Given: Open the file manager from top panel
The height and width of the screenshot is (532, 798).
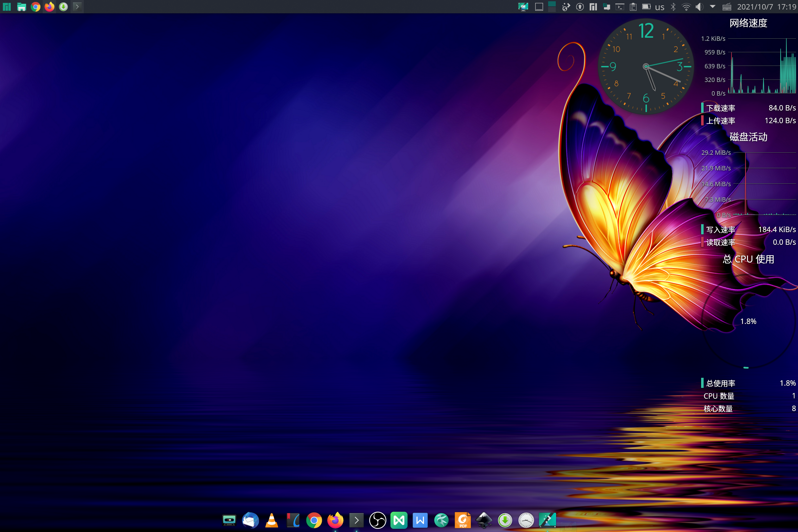Looking at the screenshot, I should click(22, 7).
